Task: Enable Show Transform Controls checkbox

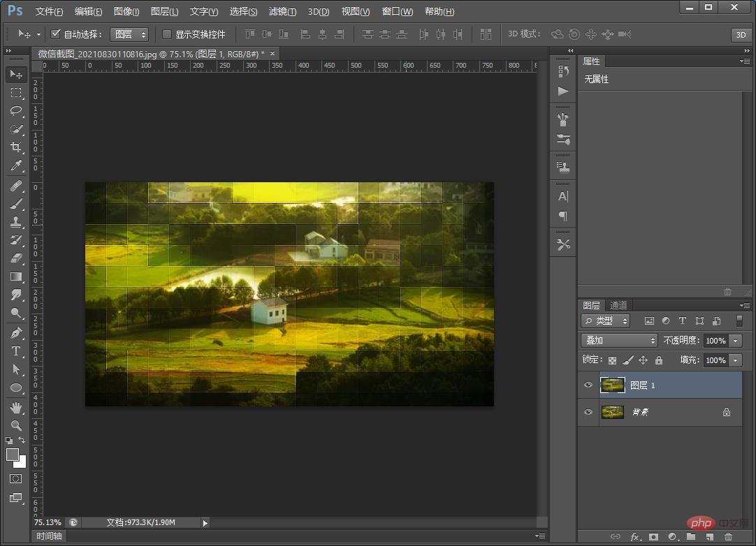Action: coord(167,34)
